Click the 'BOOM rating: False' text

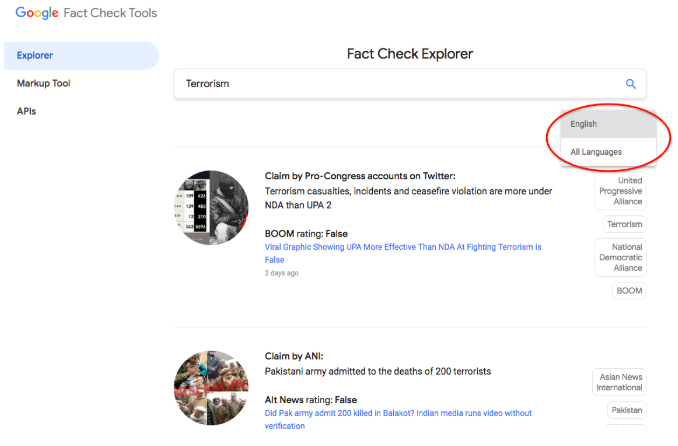306,234
